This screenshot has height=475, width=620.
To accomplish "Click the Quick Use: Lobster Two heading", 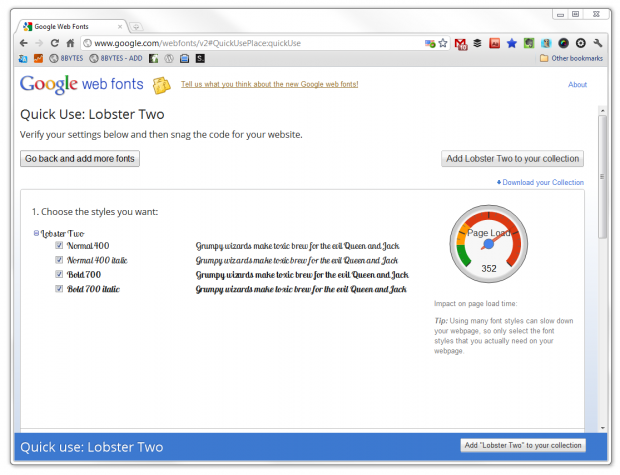I will coord(92,114).
